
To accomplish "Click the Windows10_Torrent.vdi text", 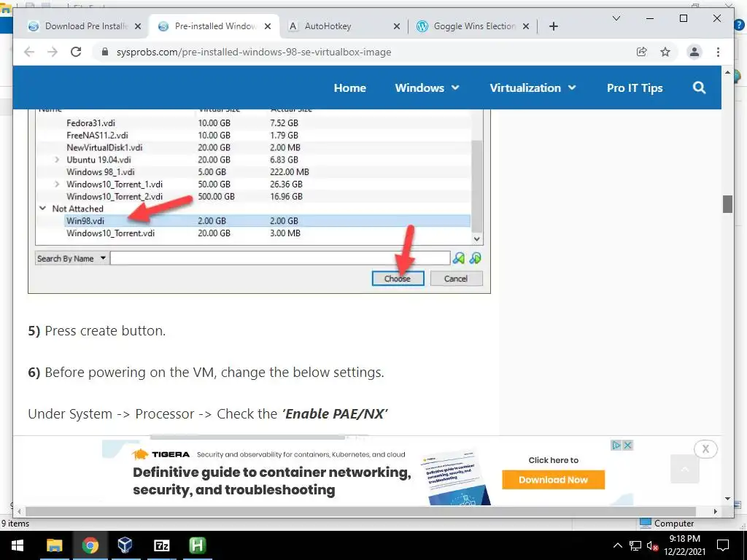I will click(x=111, y=233).
